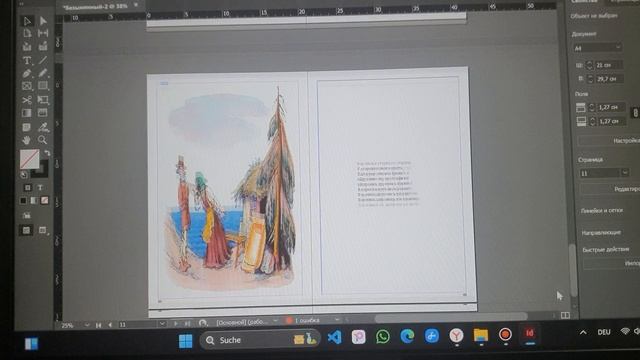Image resolution: width=640 pixels, height=360 pixels.
Task: Click the Apply None button
Action: point(44,200)
